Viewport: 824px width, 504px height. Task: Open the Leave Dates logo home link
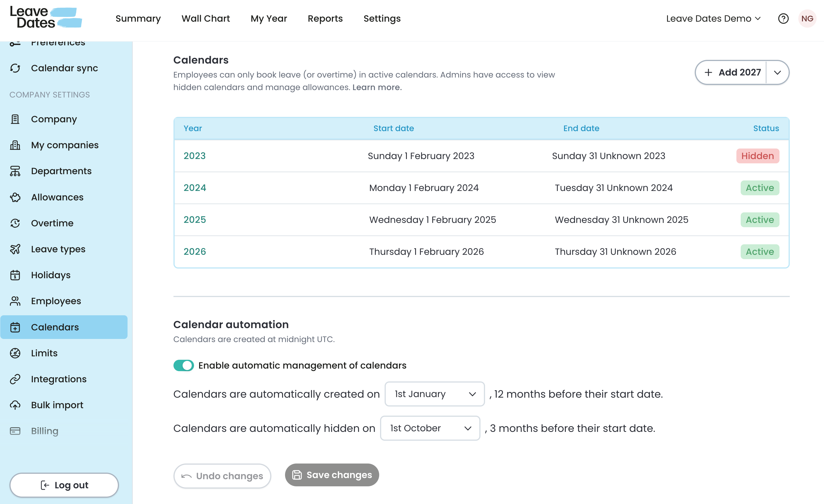46,17
